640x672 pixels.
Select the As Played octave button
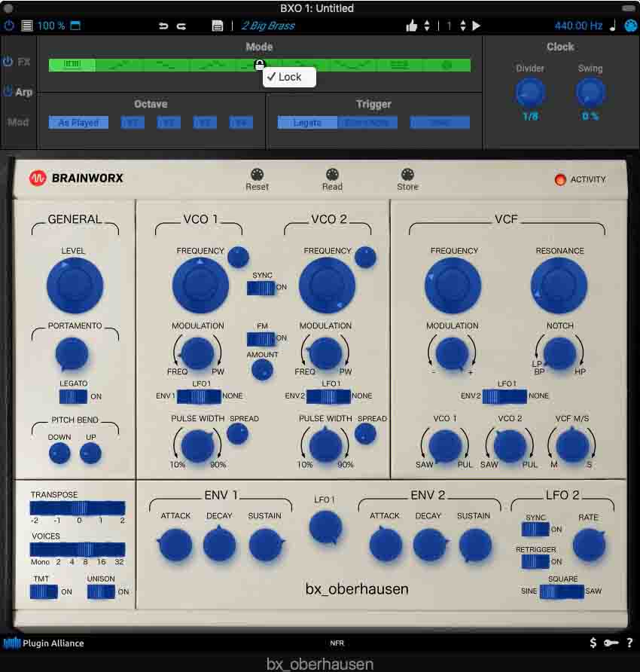coord(79,123)
